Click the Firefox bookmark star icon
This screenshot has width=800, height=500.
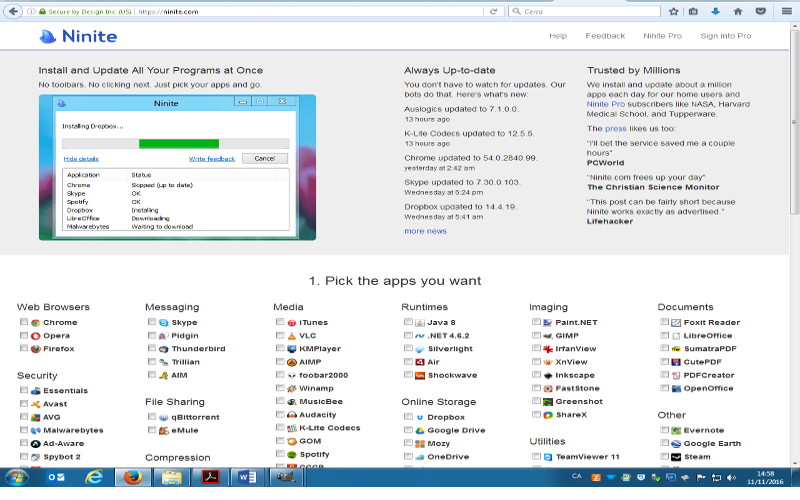pos(673,11)
